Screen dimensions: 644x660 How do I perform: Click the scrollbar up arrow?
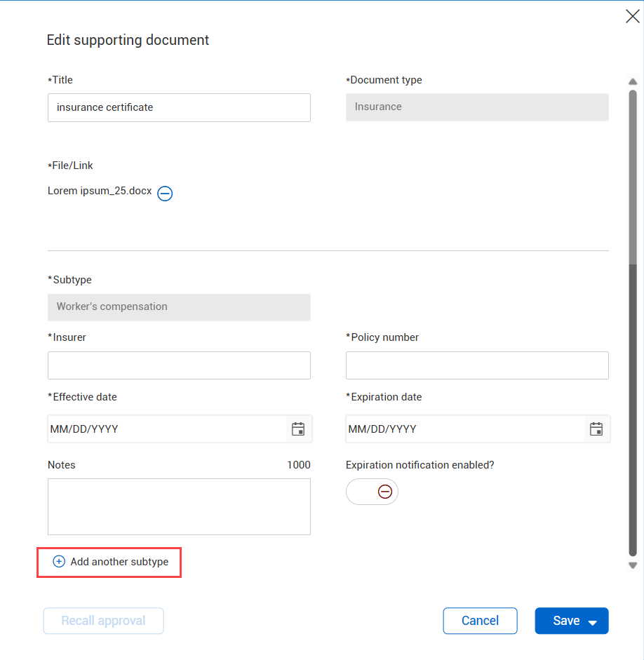pos(633,81)
